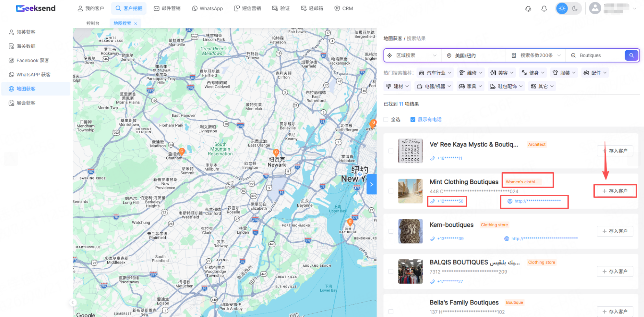644x317 pixels.
Task: Click the 美国/纽约 location field
Action: pyautogui.click(x=473, y=56)
